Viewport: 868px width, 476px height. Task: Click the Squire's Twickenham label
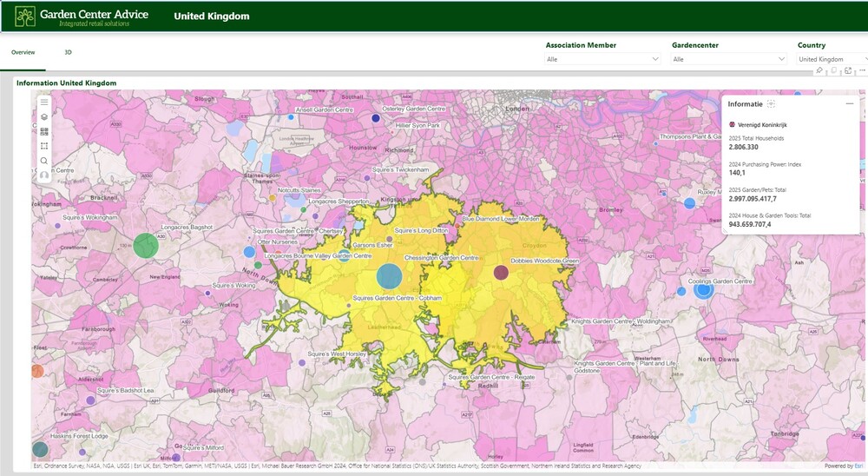click(400, 169)
